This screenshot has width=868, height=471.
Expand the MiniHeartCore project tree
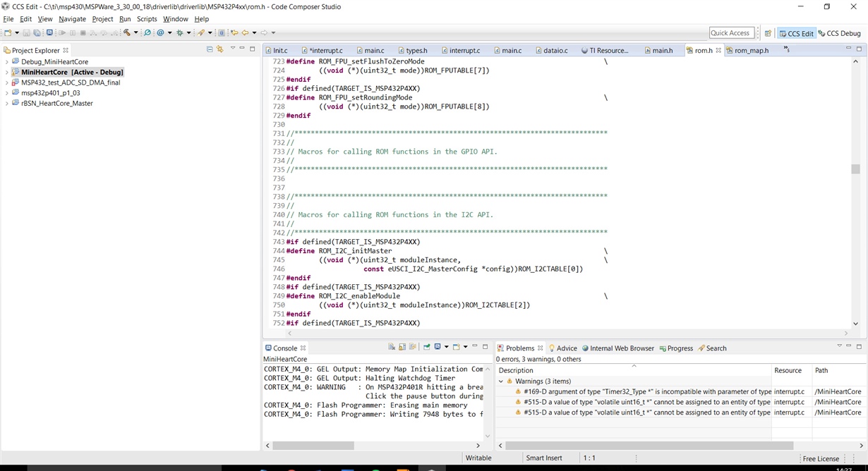pyautogui.click(x=6, y=72)
